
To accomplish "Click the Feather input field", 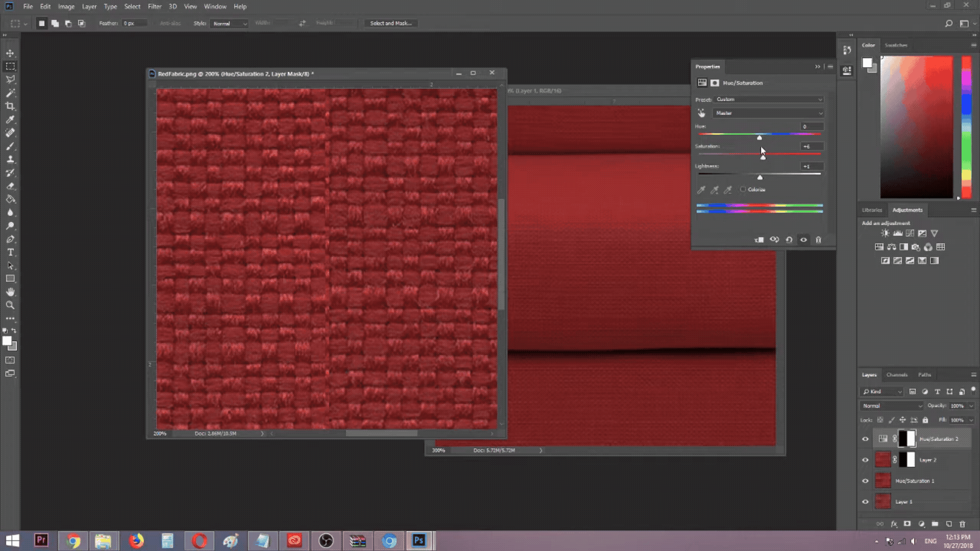I will (135, 23).
